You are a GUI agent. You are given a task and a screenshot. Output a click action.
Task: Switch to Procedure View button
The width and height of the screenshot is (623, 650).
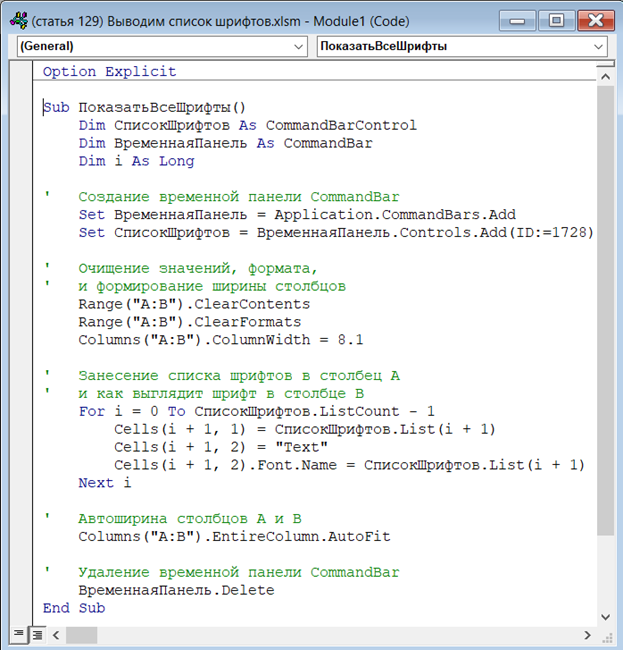pyautogui.click(x=18, y=634)
